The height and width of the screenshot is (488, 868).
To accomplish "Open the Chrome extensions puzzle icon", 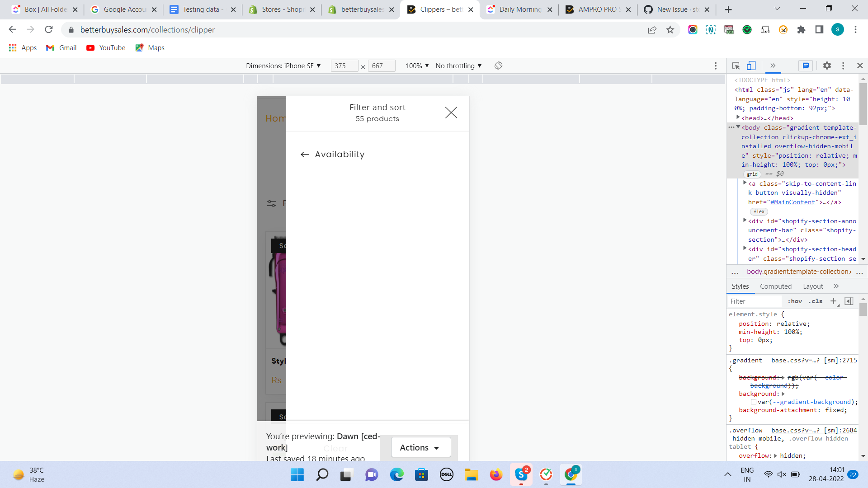I will pos(801,30).
